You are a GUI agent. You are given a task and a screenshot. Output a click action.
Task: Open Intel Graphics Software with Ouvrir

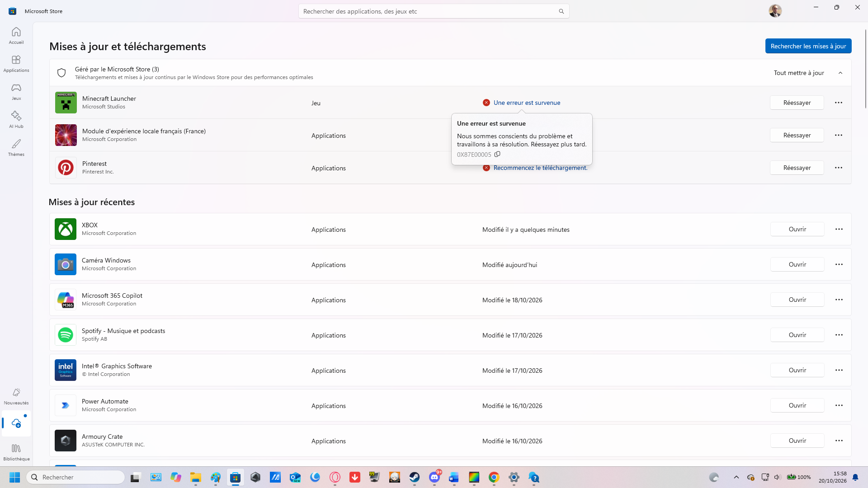797,370
